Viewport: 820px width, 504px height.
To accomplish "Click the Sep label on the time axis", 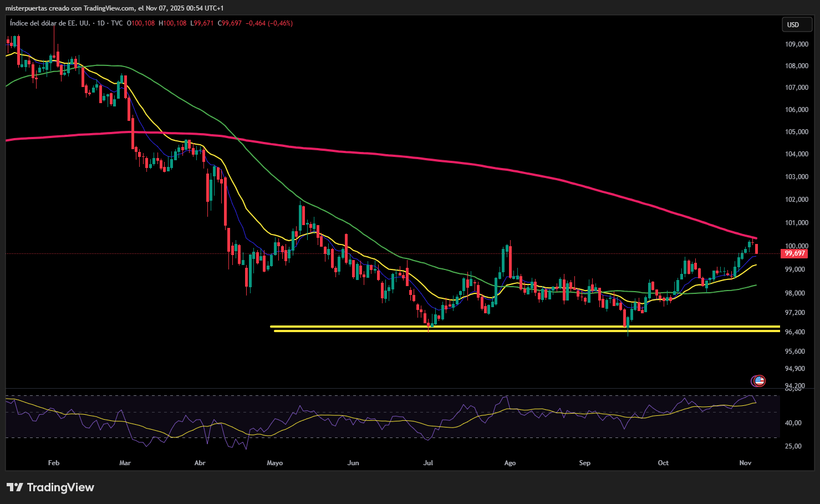I will [585, 463].
